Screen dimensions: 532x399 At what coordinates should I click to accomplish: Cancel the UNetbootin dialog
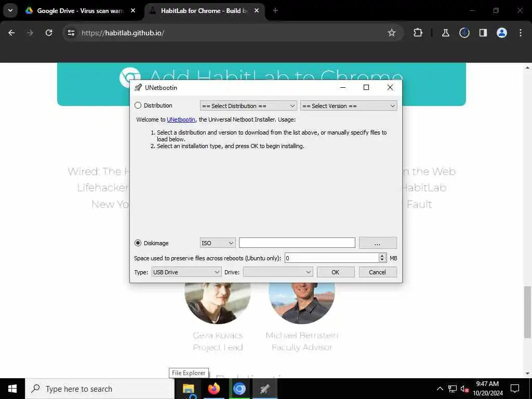(378, 272)
